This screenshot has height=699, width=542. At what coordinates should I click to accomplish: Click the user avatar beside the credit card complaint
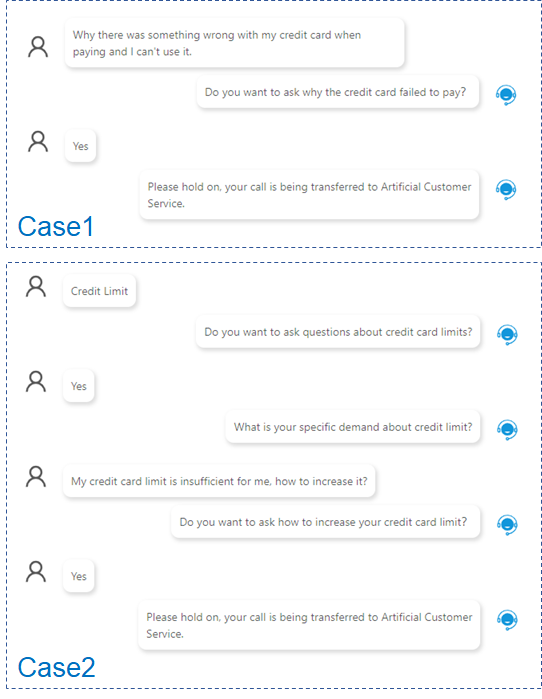tap(38, 47)
